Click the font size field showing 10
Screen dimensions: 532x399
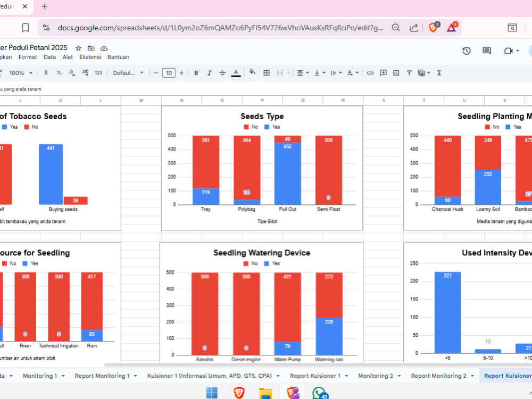(169, 73)
